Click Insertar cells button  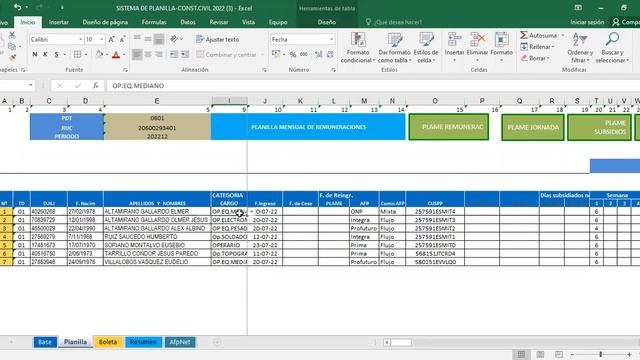pos(454,48)
